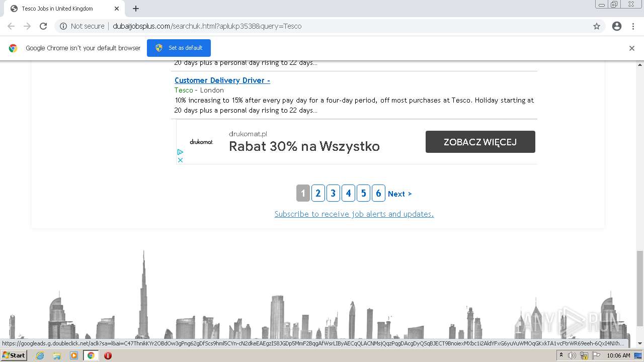Image resolution: width=644 pixels, height=362 pixels.
Task: Dismiss the default browser notification bar
Action: (632, 48)
